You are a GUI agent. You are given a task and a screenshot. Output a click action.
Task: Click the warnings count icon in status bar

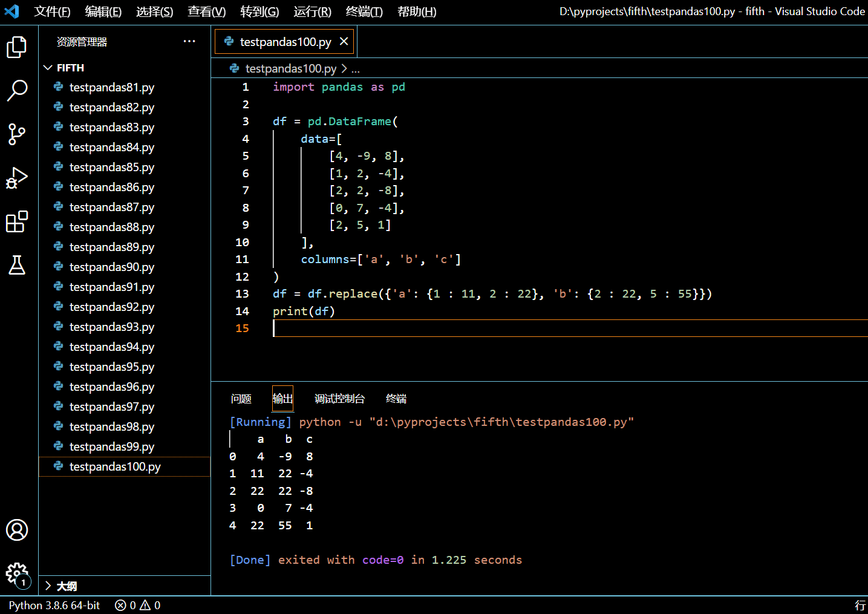[x=145, y=605]
